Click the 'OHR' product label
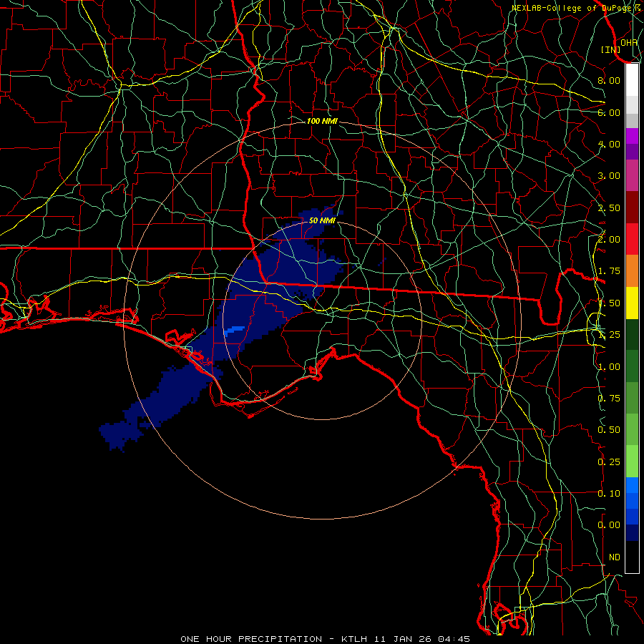The image size is (644, 644). [x=629, y=43]
